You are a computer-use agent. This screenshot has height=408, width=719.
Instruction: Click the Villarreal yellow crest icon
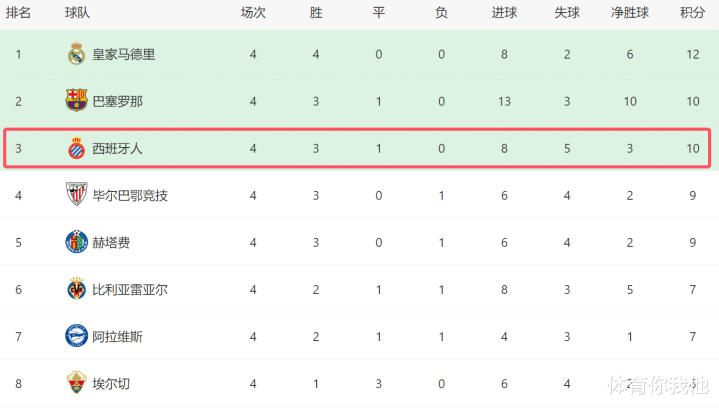click(x=76, y=289)
